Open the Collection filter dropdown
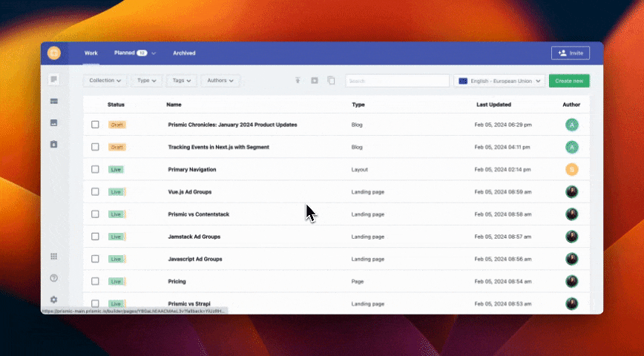This screenshot has width=644, height=356. click(105, 81)
